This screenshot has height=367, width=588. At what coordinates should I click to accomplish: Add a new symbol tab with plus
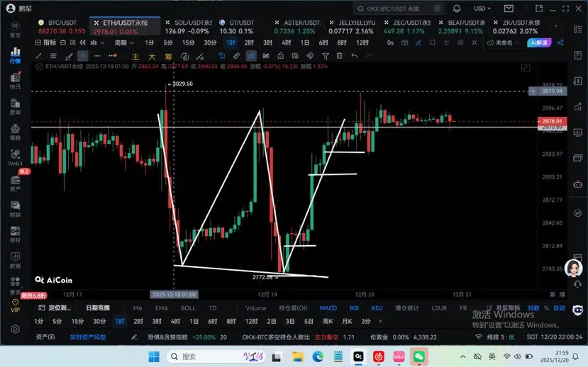pos(556,26)
